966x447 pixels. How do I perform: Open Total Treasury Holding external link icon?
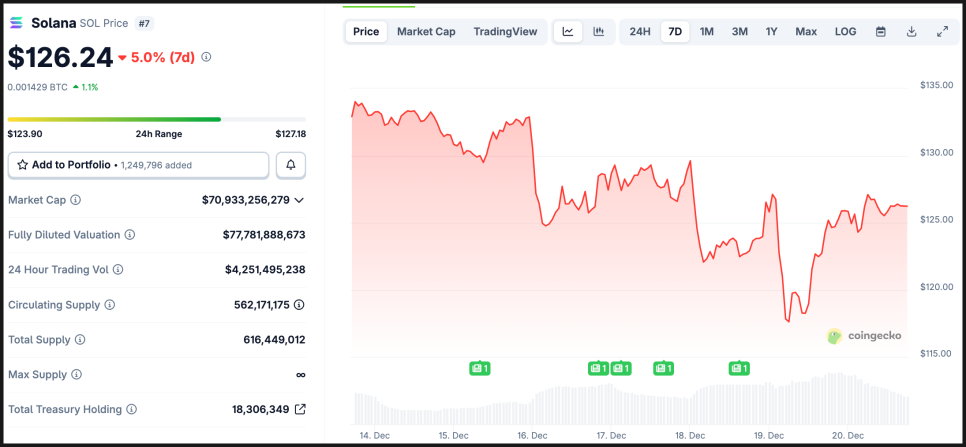(x=300, y=409)
